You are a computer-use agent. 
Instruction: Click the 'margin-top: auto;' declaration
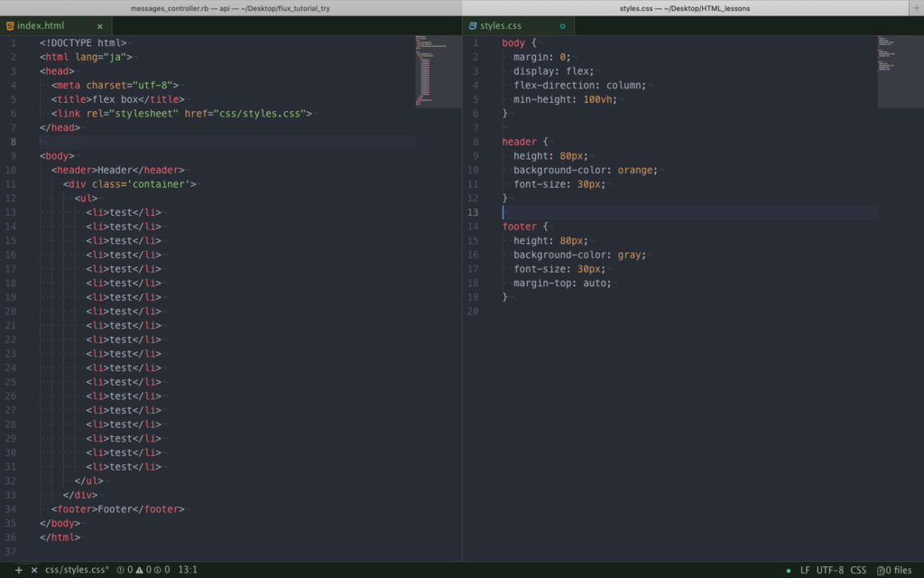(563, 284)
